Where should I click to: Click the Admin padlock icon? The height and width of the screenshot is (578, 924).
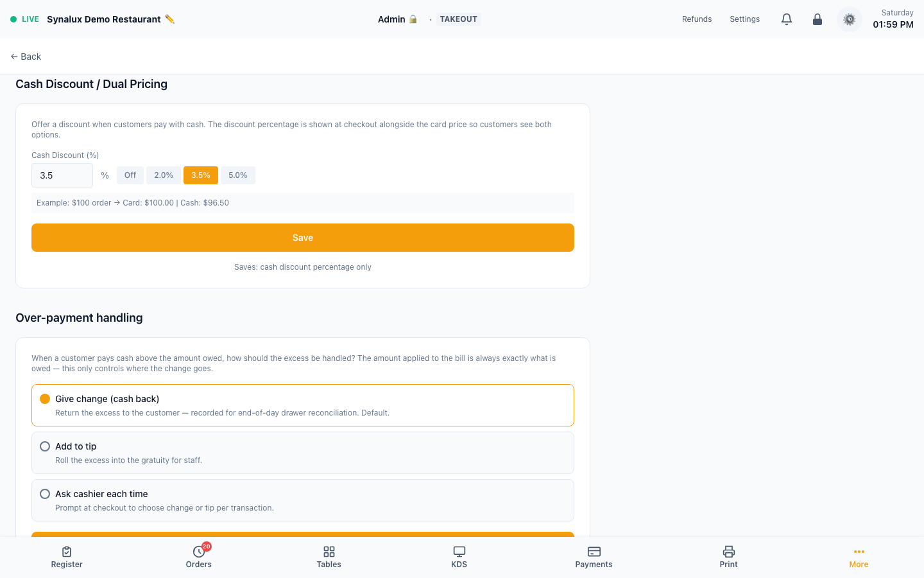[x=413, y=19]
